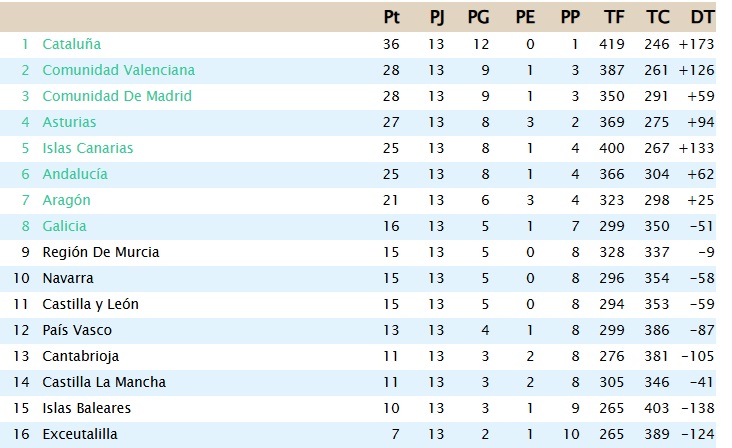This screenshot has height=448, width=732.
Task: Select the Asturias team link
Action: tap(69, 122)
